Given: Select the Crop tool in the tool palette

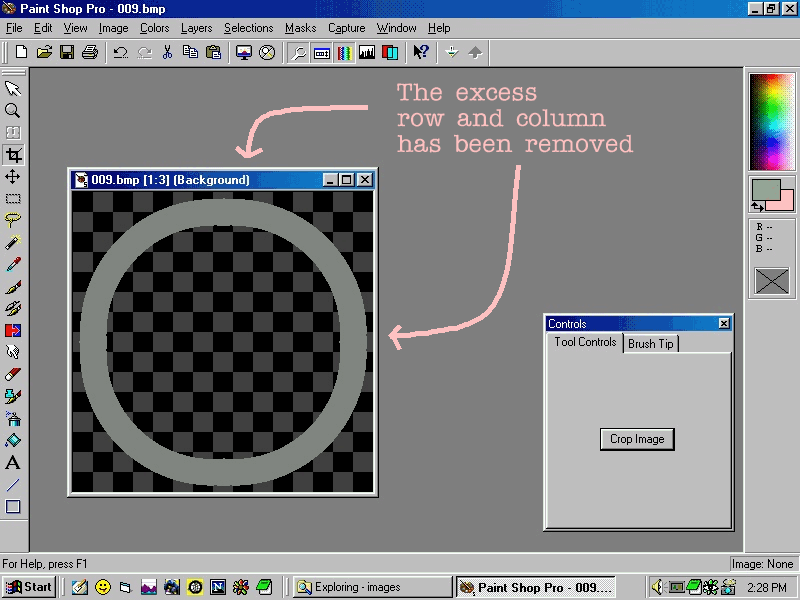Looking at the screenshot, I should click(x=13, y=155).
